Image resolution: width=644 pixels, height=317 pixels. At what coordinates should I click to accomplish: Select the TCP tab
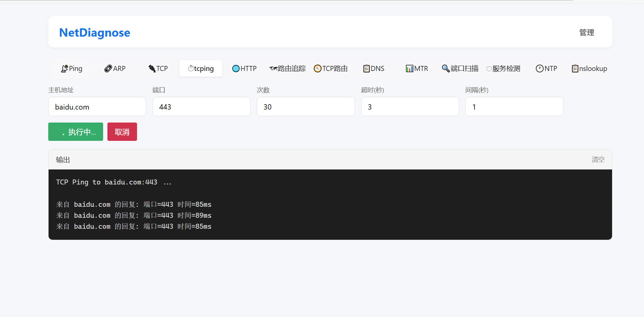[x=158, y=69]
